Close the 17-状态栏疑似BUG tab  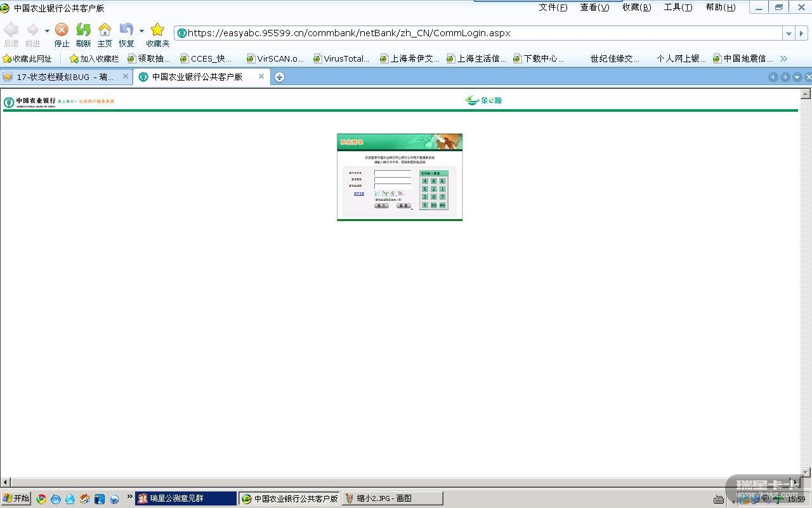(x=126, y=76)
